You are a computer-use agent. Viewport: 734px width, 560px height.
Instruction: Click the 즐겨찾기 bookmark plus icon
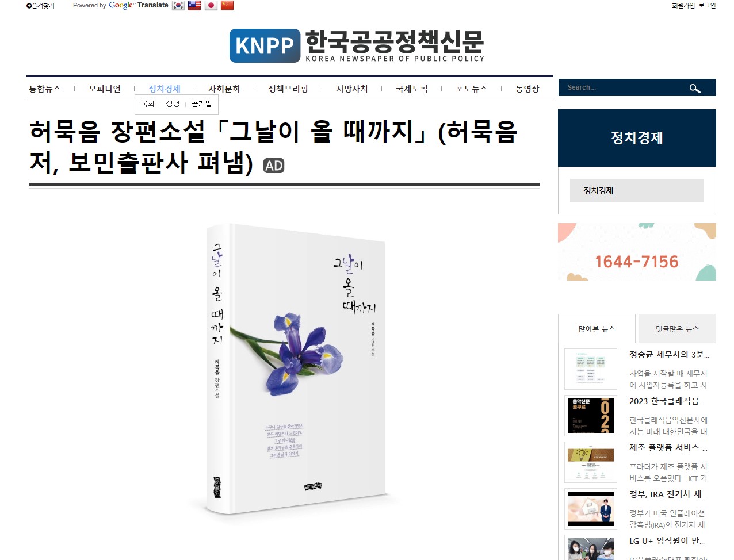(x=29, y=6)
